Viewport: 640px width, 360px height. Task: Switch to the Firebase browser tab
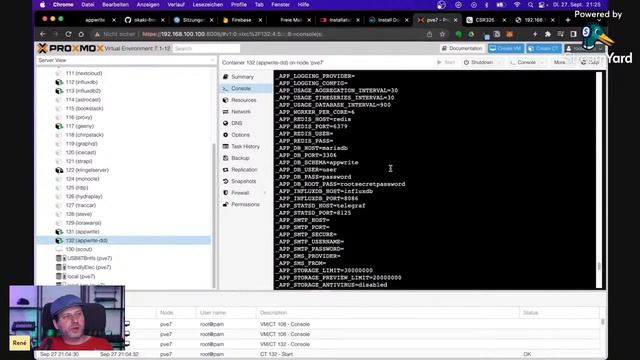pos(242,20)
